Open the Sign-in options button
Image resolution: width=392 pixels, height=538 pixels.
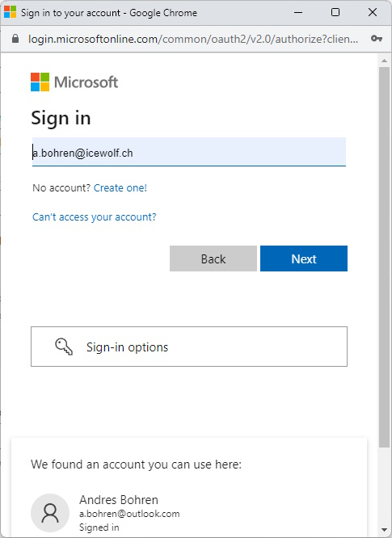[189, 347]
